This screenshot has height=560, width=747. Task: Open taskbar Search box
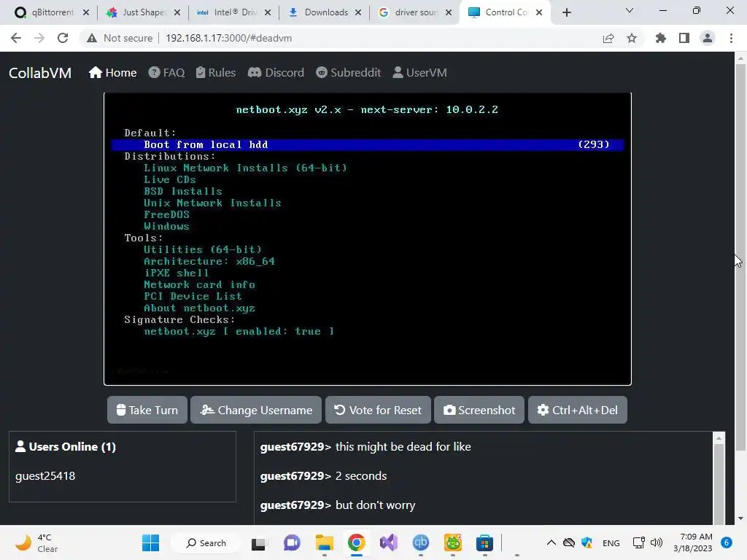click(x=206, y=542)
